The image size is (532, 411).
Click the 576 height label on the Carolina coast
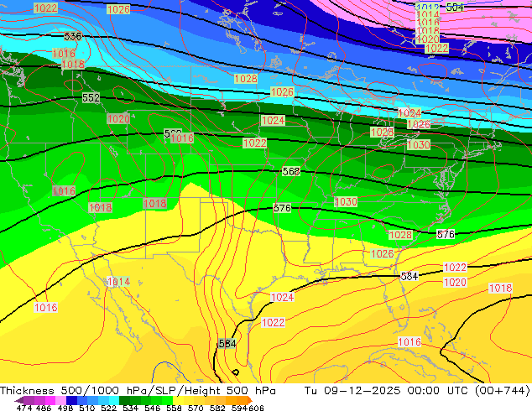click(x=446, y=234)
